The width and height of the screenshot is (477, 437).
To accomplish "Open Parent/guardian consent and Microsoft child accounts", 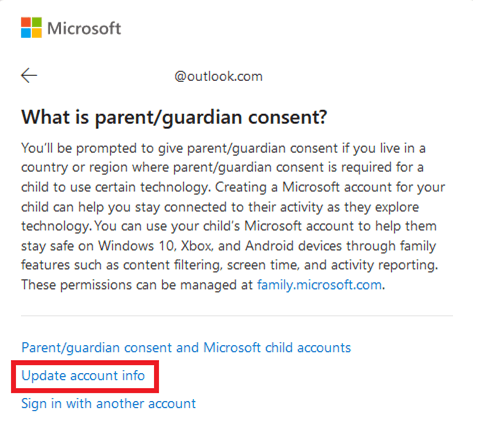I will click(186, 348).
